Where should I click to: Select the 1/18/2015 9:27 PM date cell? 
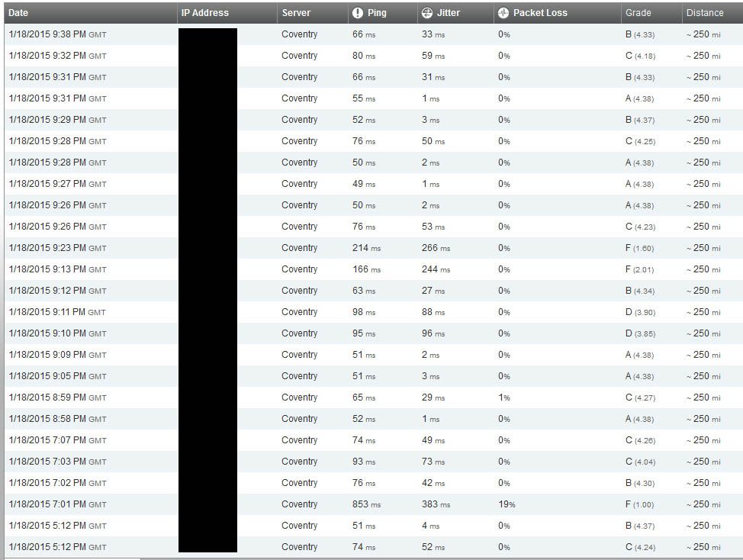pyautogui.click(x=57, y=184)
